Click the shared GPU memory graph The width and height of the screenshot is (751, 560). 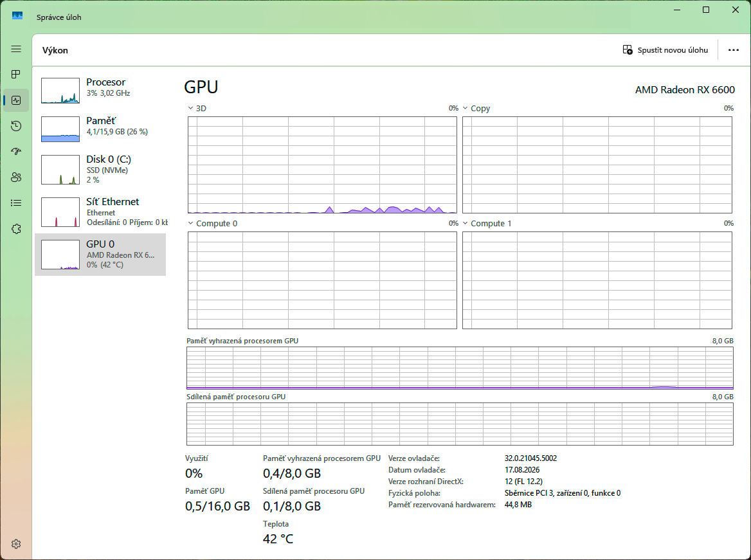(x=460, y=424)
